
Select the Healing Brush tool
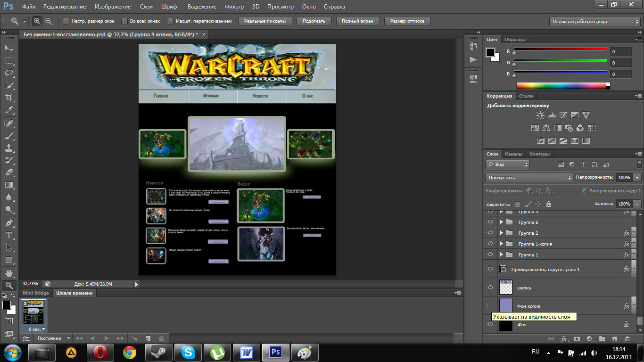9,123
